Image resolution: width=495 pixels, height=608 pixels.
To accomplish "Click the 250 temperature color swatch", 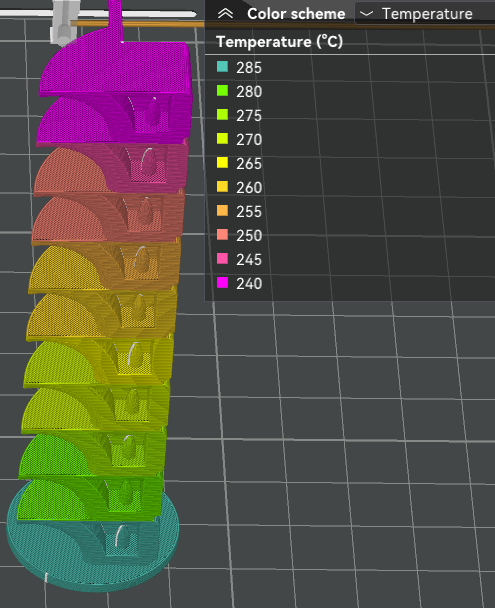I will tap(222, 235).
